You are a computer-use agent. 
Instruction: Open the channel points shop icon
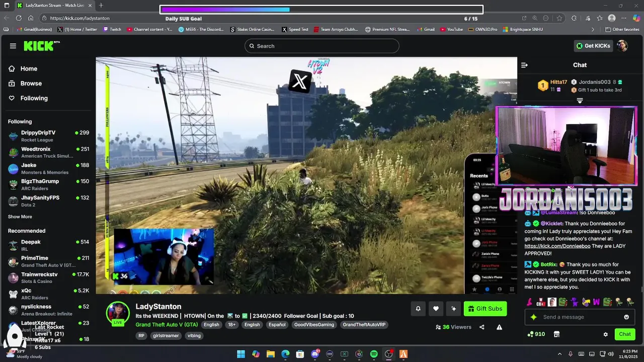coord(556,334)
